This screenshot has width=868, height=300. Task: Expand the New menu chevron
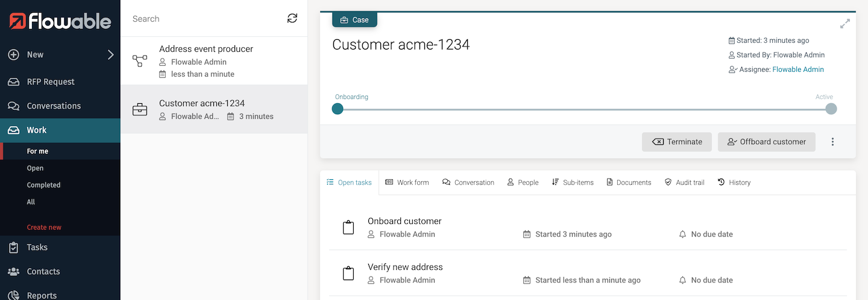pyautogui.click(x=110, y=55)
